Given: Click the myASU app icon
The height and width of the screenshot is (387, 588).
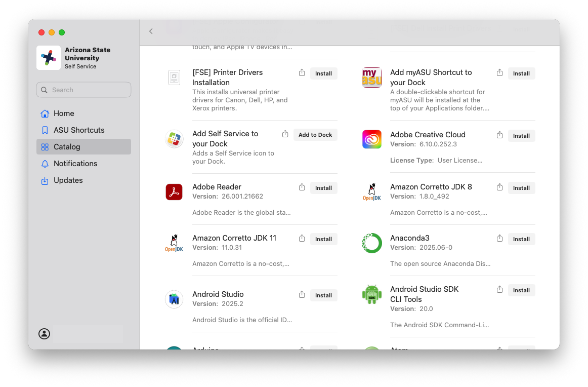Looking at the screenshot, I should pyautogui.click(x=372, y=78).
